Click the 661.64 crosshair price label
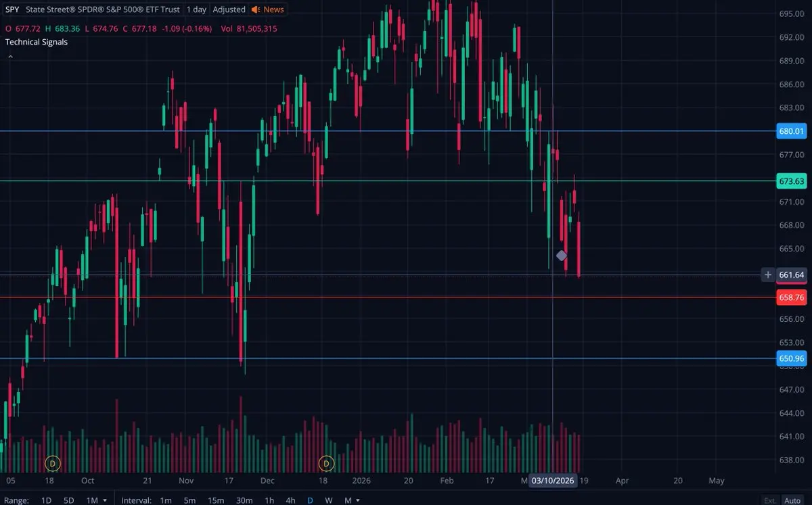The image size is (812, 505). pyautogui.click(x=792, y=274)
